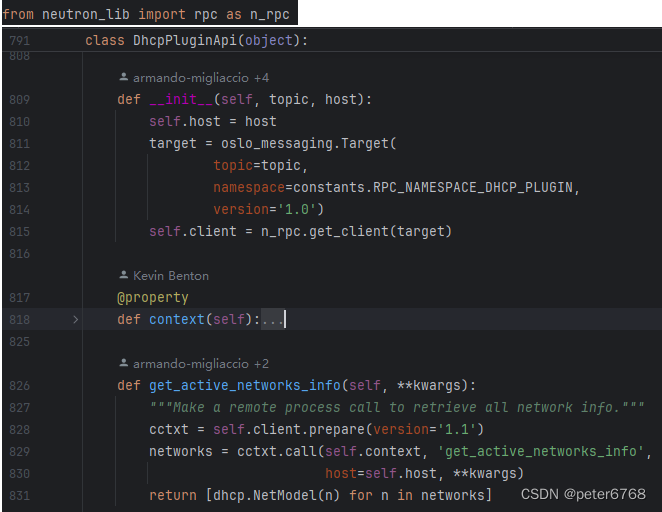Click 'cctxt.call' on line 829
662x512 pixels.
pyautogui.click(x=277, y=451)
